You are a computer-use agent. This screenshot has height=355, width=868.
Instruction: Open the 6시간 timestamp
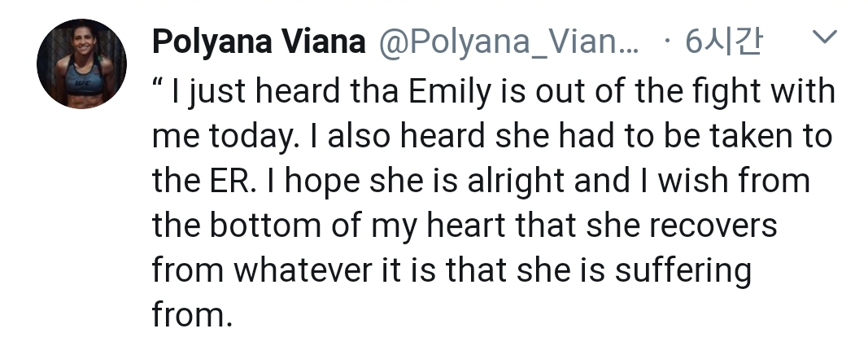pyautogui.click(x=723, y=42)
